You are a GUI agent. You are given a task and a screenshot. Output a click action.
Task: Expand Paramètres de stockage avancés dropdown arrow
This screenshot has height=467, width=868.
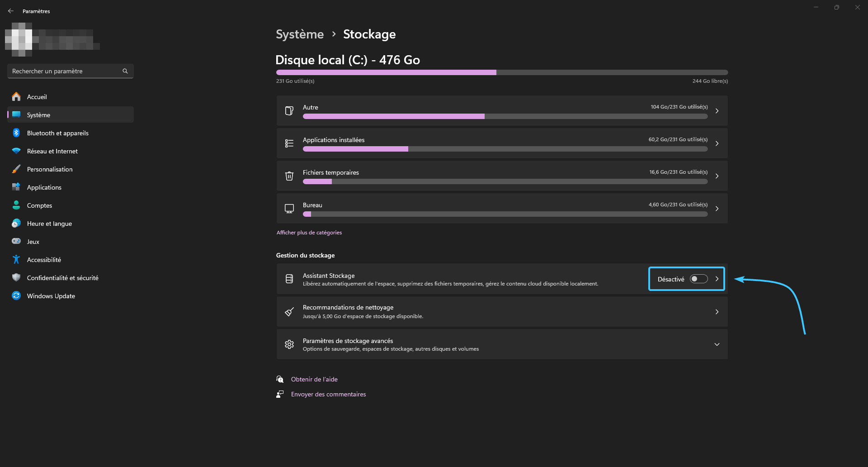pyautogui.click(x=717, y=344)
